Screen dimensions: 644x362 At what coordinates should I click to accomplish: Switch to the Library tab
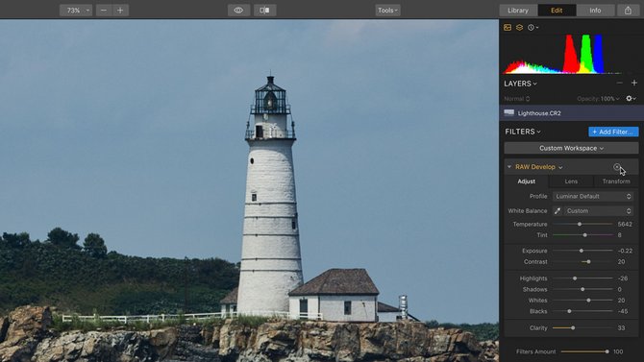tap(518, 11)
